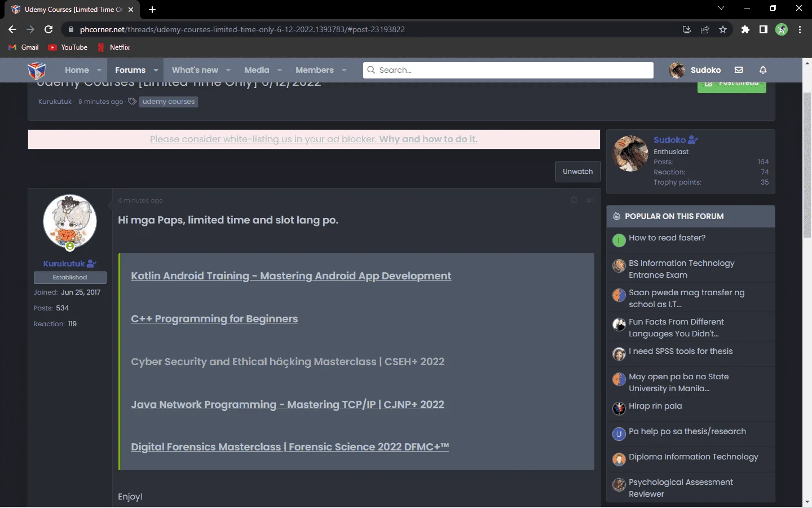Open the Media nav item
812x508 pixels.
[257, 70]
